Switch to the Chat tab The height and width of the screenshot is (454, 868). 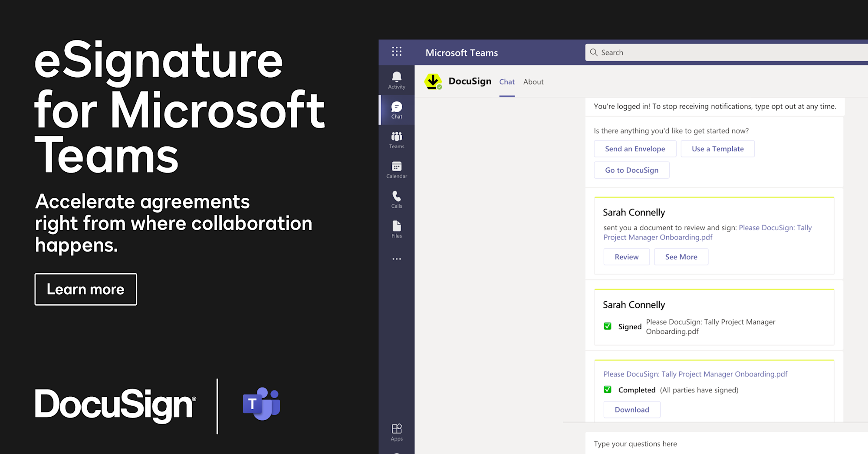(x=506, y=82)
